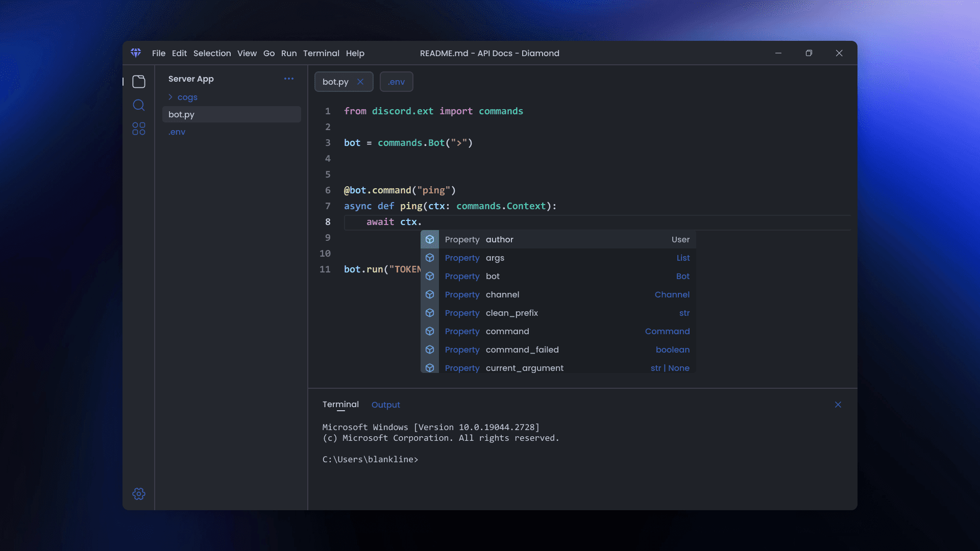Click the cube icon beside author suggestion
The image size is (980, 551).
pyautogui.click(x=430, y=239)
